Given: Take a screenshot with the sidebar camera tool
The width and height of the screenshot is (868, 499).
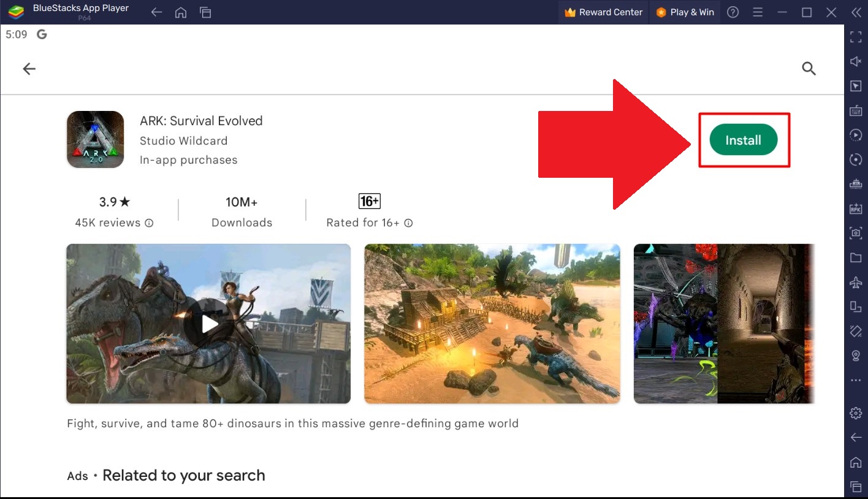Looking at the screenshot, I should (x=856, y=233).
